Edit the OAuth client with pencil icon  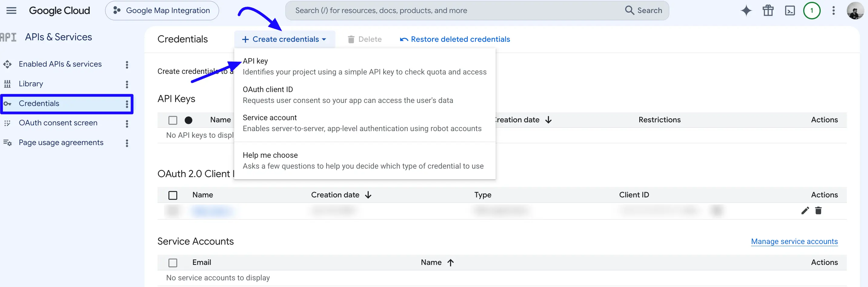[x=805, y=211]
